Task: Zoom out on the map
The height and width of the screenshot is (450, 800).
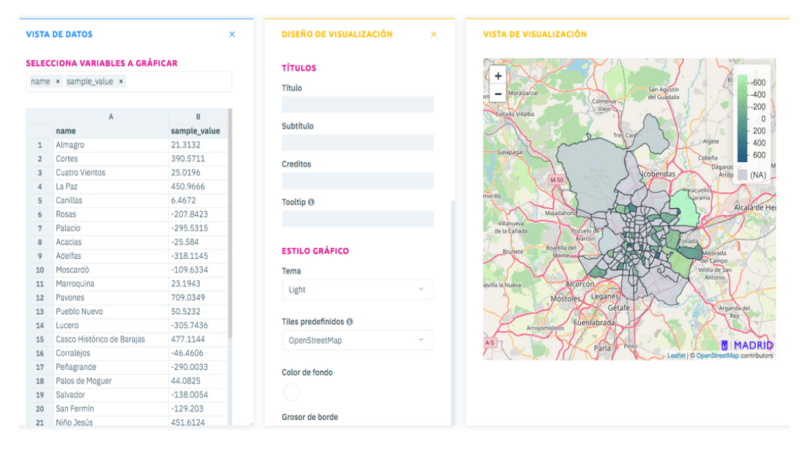Action: pyautogui.click(x=498, y=94)
